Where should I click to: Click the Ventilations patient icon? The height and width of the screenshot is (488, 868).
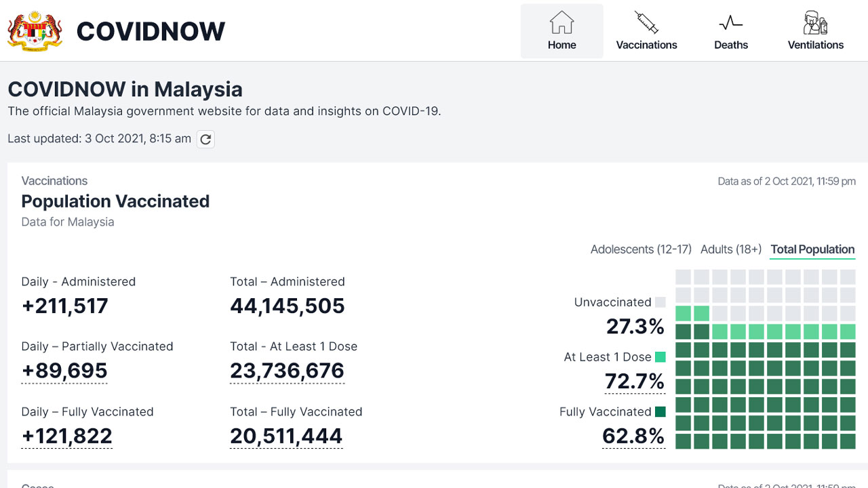coord(815,22)
